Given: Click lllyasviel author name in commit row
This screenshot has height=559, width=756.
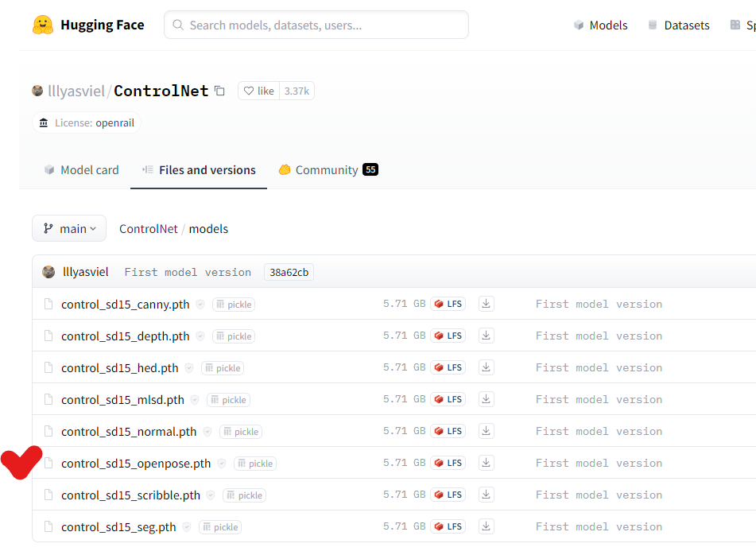Looking at the screenshot, I should click(x=86, y=272).
